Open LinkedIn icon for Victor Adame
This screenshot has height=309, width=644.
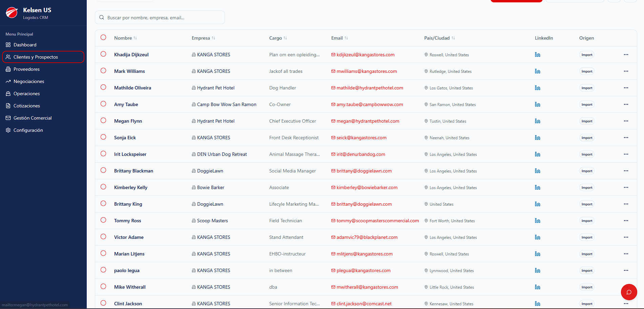[537, 237]
